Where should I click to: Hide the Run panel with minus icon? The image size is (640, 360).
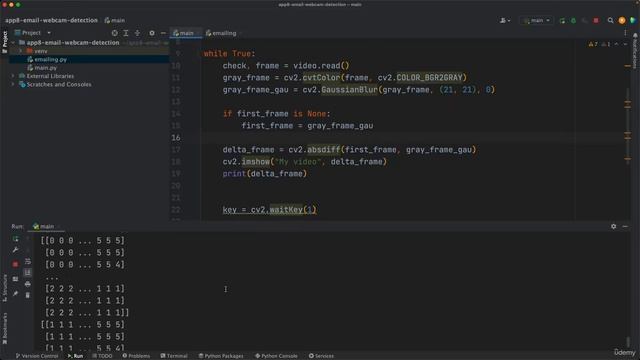(625, 227)
